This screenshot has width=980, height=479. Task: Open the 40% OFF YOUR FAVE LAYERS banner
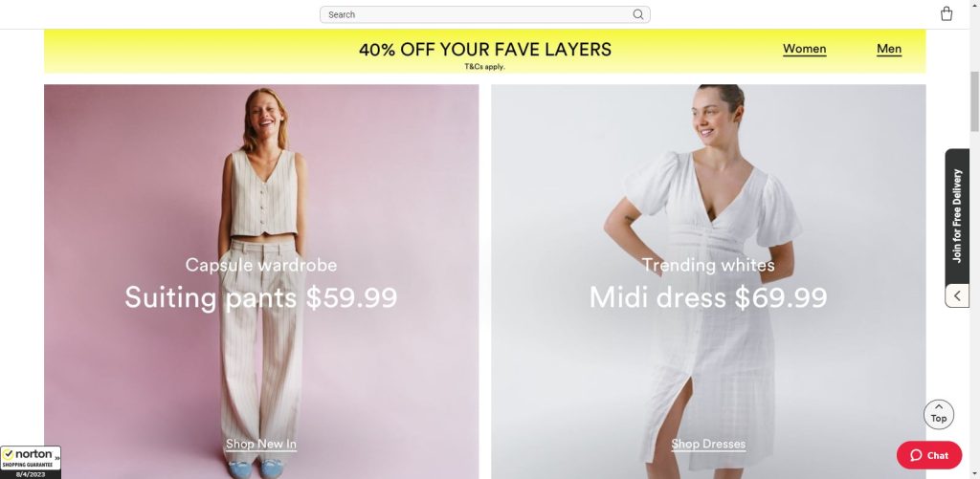point(485,51)
